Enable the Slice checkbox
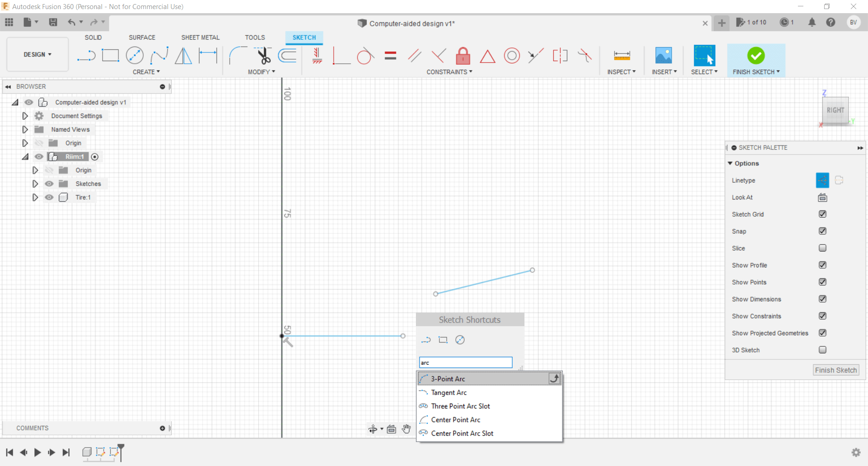The height and width of the screenshot is (466, 868). tap(822, 248)
